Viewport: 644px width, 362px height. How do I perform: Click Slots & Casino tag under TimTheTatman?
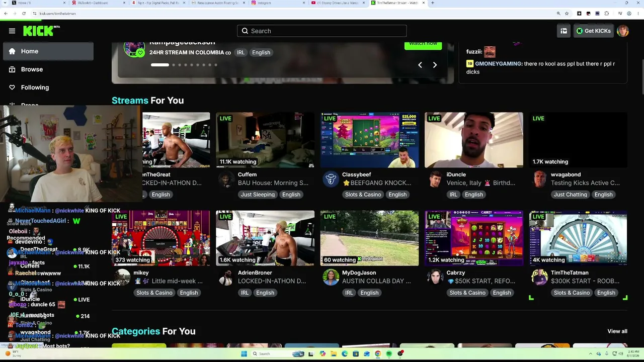pos(572,293)
